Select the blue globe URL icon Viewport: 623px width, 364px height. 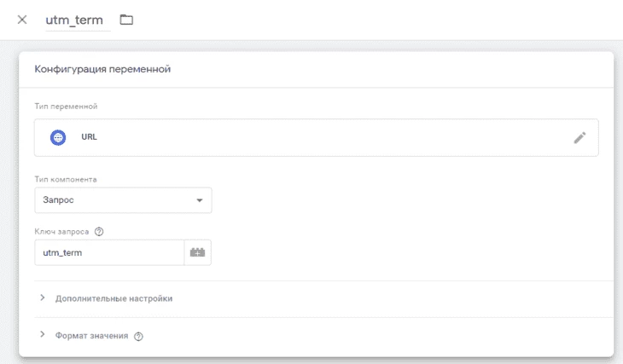(58, 137)
